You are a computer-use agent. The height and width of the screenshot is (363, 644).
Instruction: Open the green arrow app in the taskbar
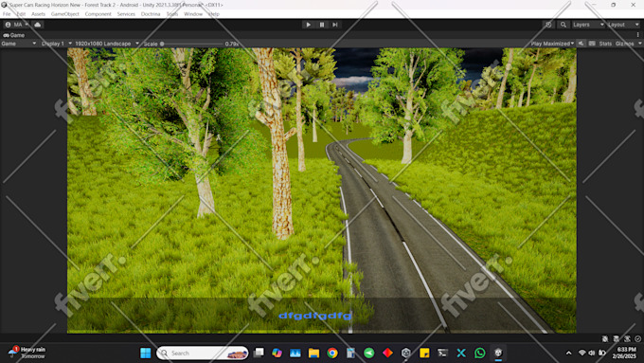click(368, 353)
